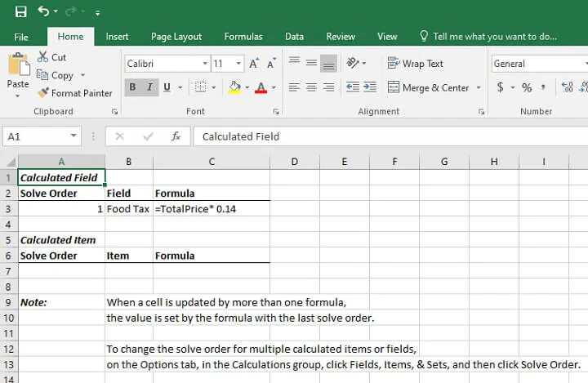Click the Tell me what you want search box
Image resolution: width=588 pixels, height=383 pixels.
coord(488,37)
